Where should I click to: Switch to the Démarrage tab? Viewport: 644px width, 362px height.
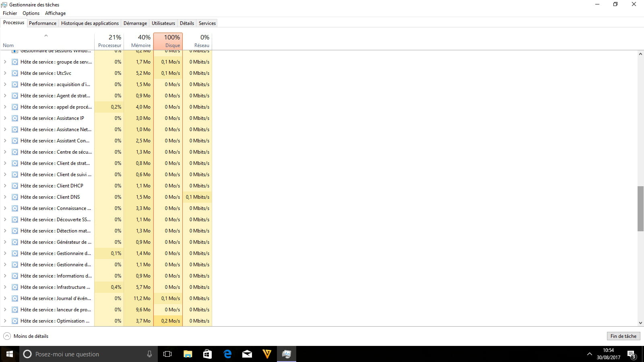[x=135, y=23]
